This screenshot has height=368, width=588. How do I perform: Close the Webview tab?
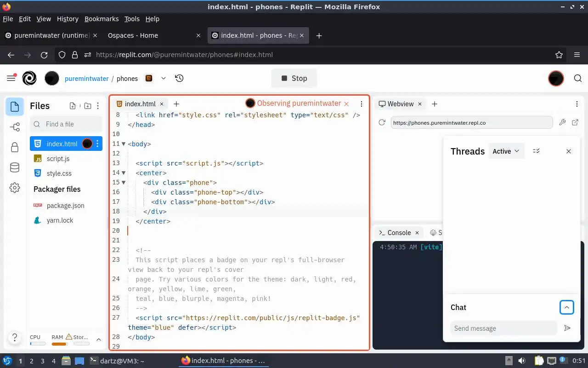(x=420, y=104)
